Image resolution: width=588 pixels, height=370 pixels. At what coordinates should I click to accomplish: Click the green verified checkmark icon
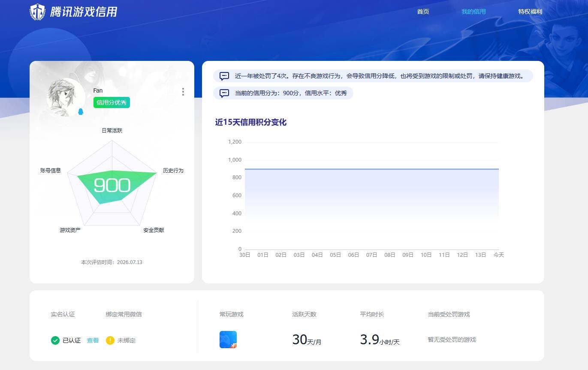click(x=55, y=340)
